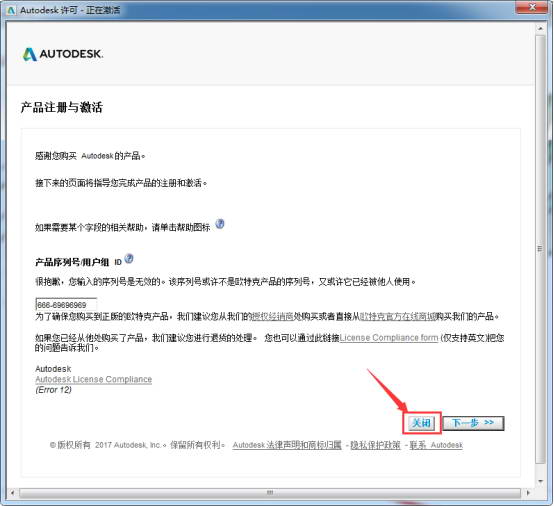Open the 授权经销商 link
Viewport: 554px width, 506px height.
(272, 316)
